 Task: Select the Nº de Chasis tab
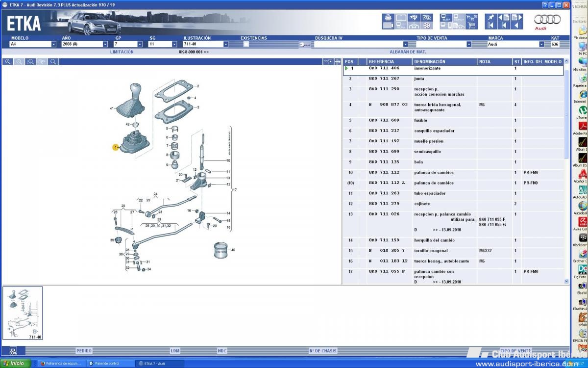(x=323, y=351)
